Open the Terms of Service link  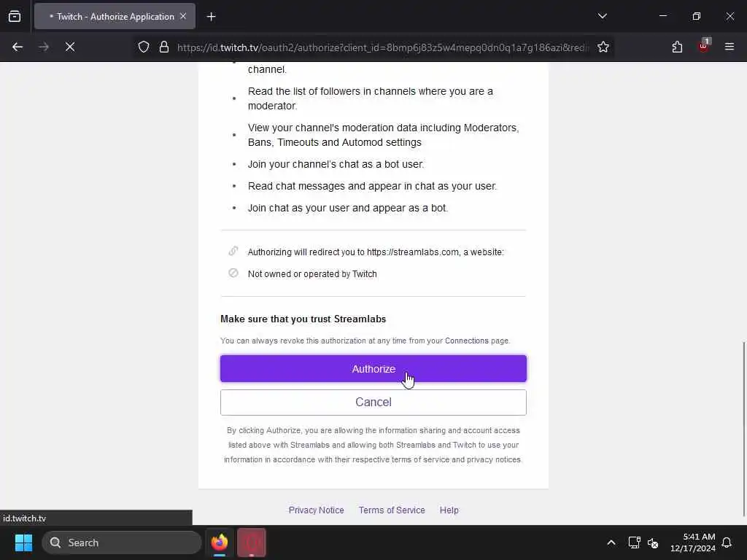click(392, 510)
